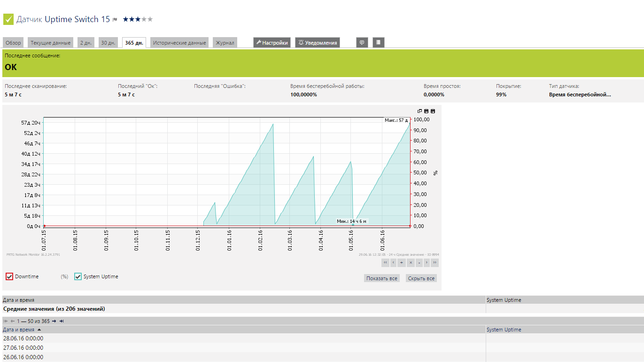Zoom in graph with plus button
644x362 pixels.
(x=402, y=263)
